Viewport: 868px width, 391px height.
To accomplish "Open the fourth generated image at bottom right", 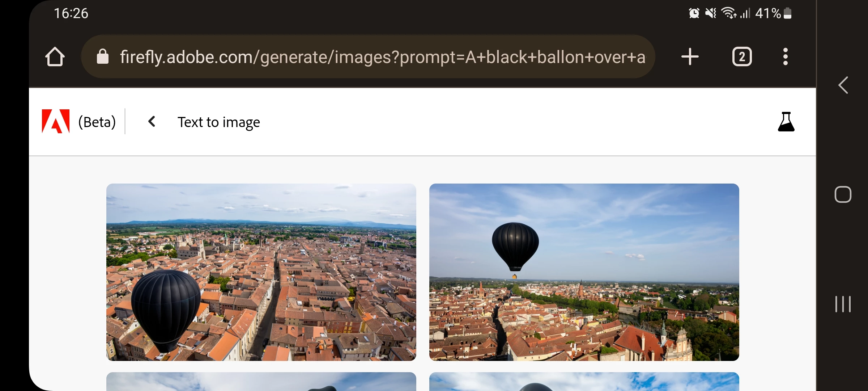I will [x=584, y=382].
